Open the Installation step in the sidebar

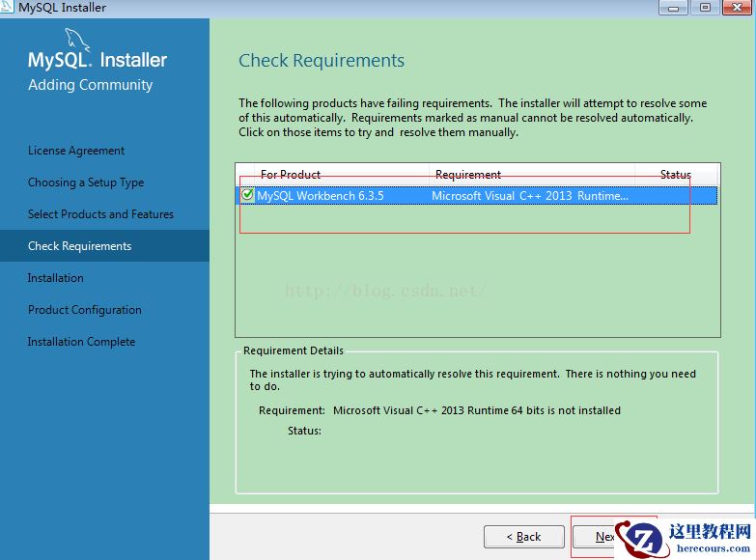[x=55, y=278]
